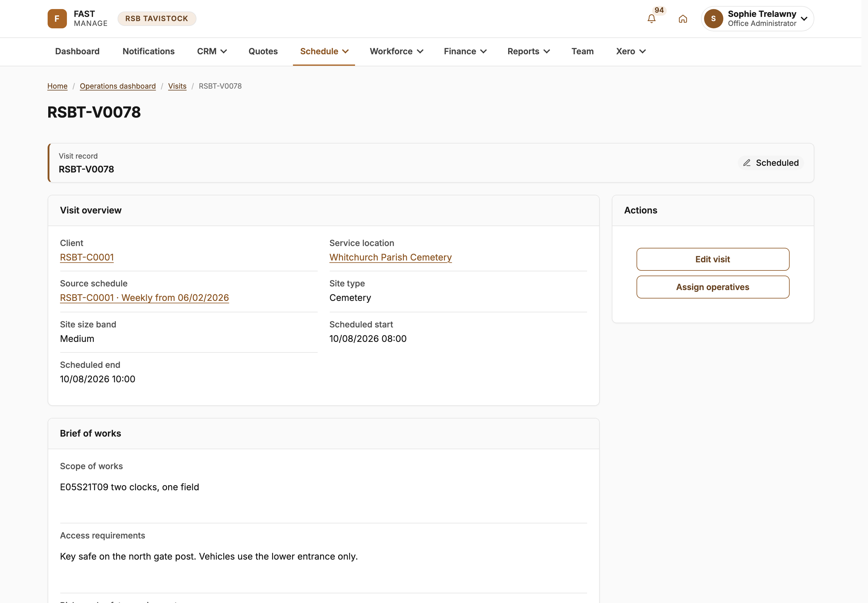Open the Team nav item
This screenshot has width=868, height=603.
tap(583, 51)
